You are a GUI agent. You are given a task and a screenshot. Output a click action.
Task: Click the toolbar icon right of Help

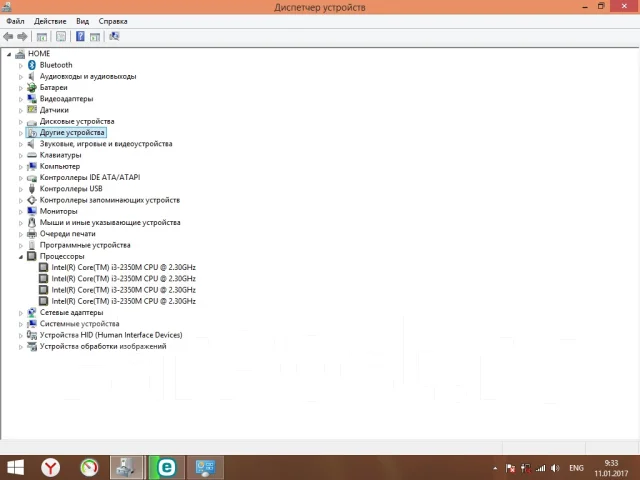click(95, 37)
